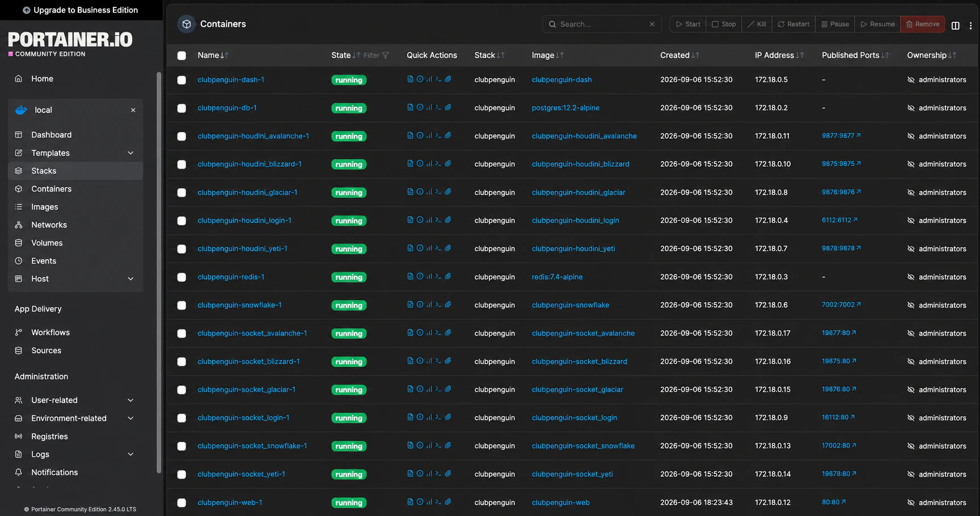Check the clubpenguin-dash-1 row checkbox
This screenshot has width=980, height=516.
(x=181, y=80)
